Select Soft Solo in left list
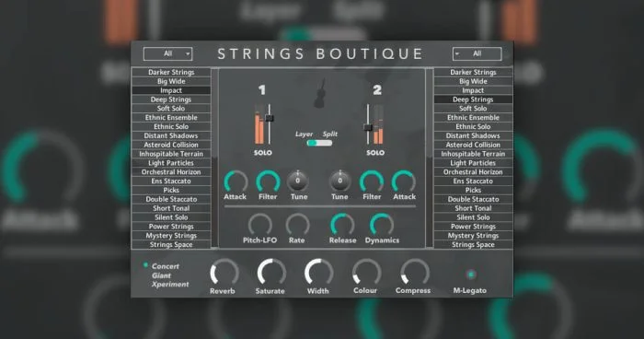 [x=171, y=108]
